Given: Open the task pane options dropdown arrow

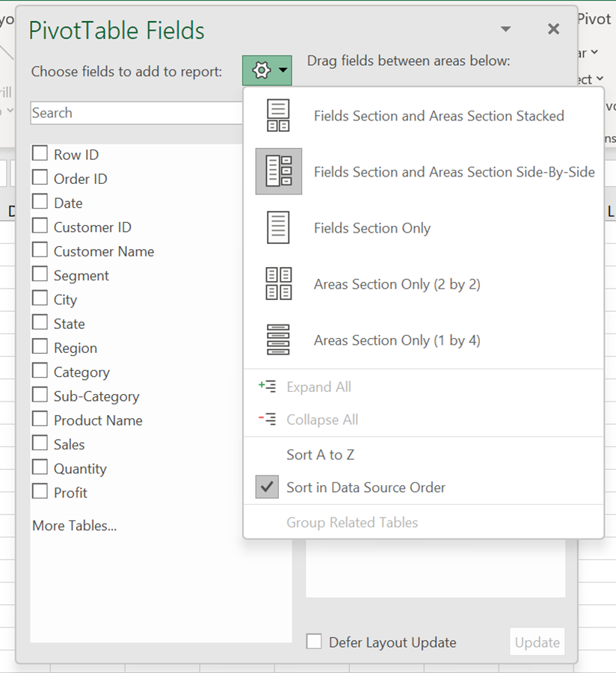Looking at the screenshot, I should (x=506, y=30).
